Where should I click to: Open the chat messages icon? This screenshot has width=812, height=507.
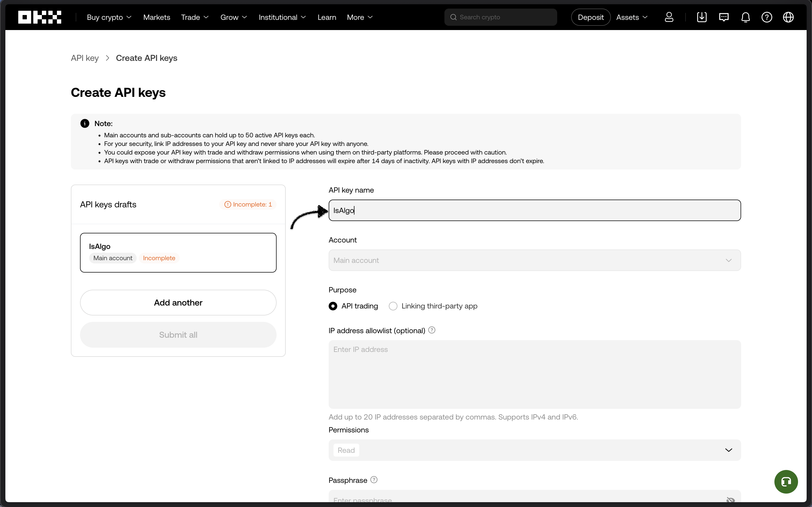point(724,17)
